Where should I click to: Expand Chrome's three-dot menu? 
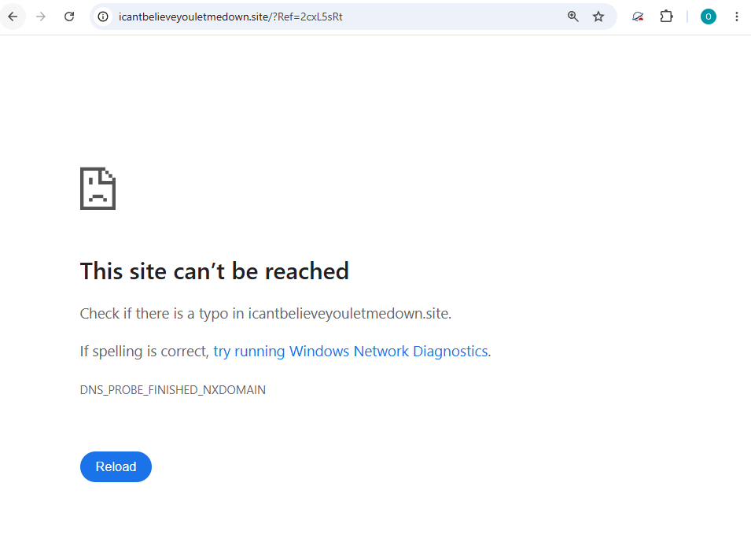[x=737, y=17]
